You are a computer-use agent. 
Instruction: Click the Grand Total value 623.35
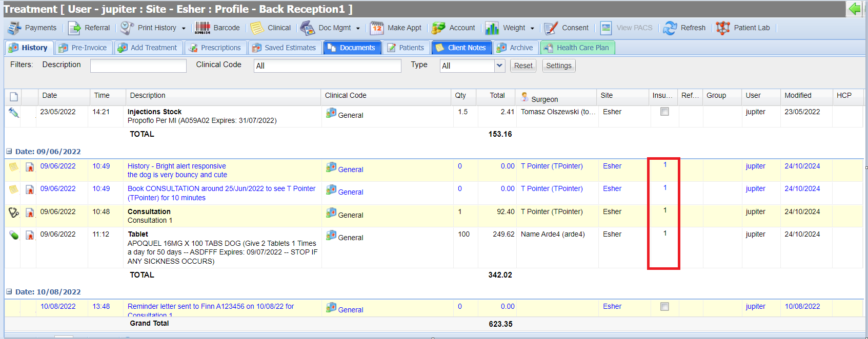pos(500,324)
